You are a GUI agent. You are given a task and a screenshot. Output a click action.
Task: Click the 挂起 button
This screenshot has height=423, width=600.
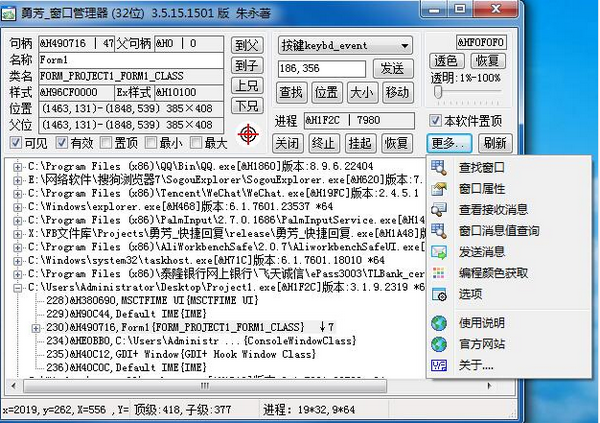click(360, 144)
